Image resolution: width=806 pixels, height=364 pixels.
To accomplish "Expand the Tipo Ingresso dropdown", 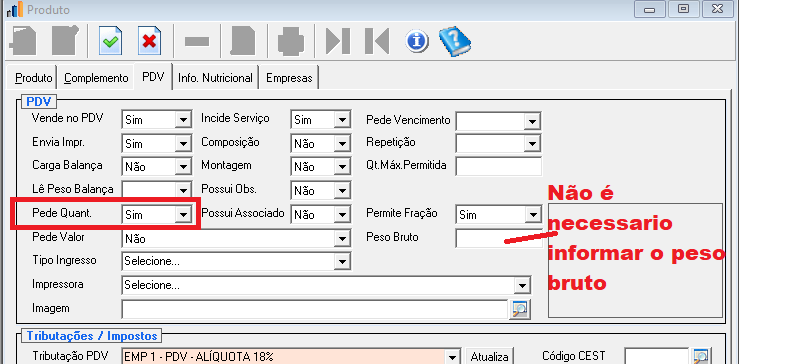I will click(342, 261).
